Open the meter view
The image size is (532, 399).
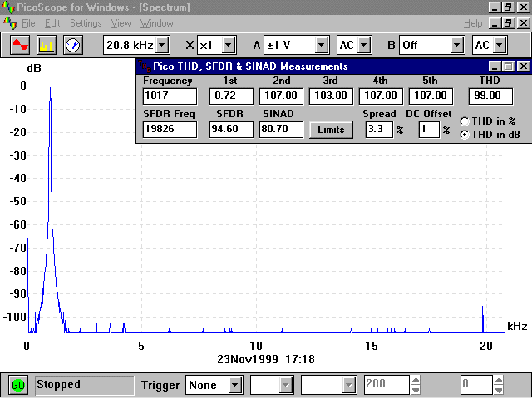pyautogui.click(x=72, y=44)
